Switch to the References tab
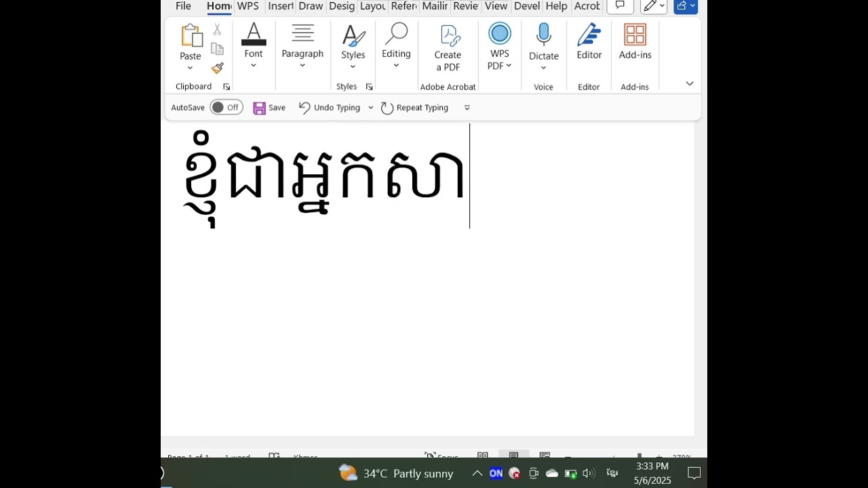The width and height of the screenshot is (868, 488). pyautogui.click(x=404, y=6)
